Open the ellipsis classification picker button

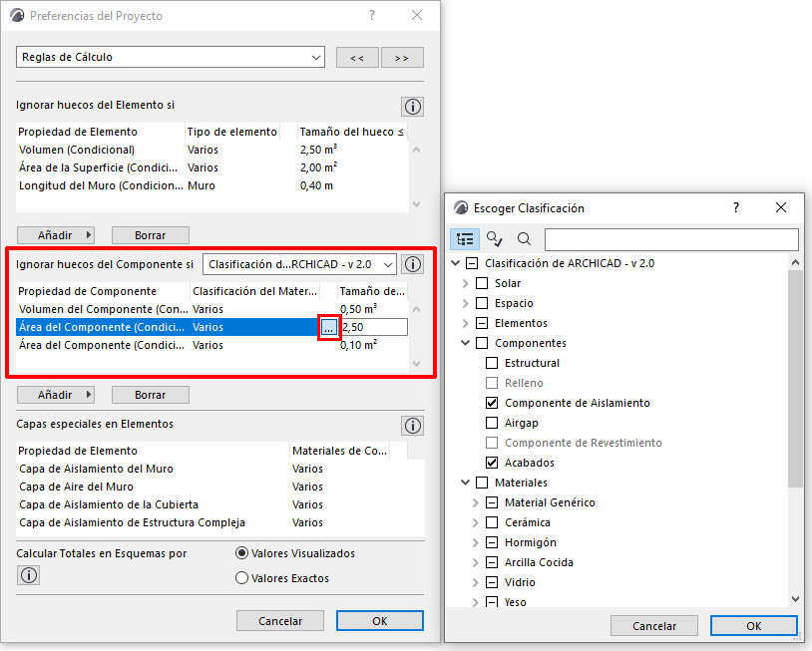329,327
